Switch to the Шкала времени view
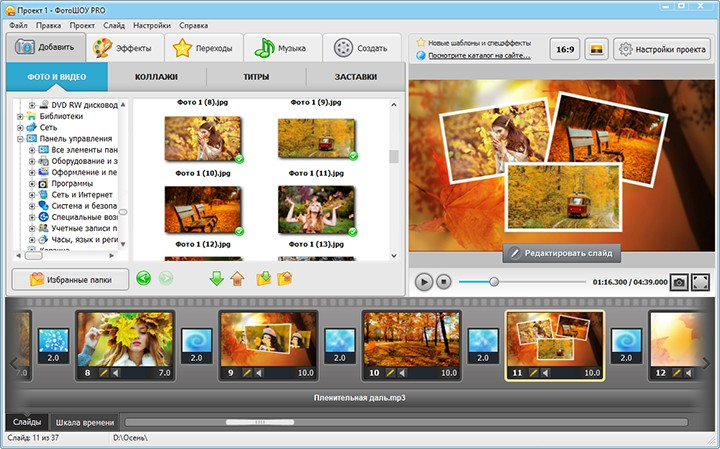The height and width of the screenshot is (449, 720). 84,422
